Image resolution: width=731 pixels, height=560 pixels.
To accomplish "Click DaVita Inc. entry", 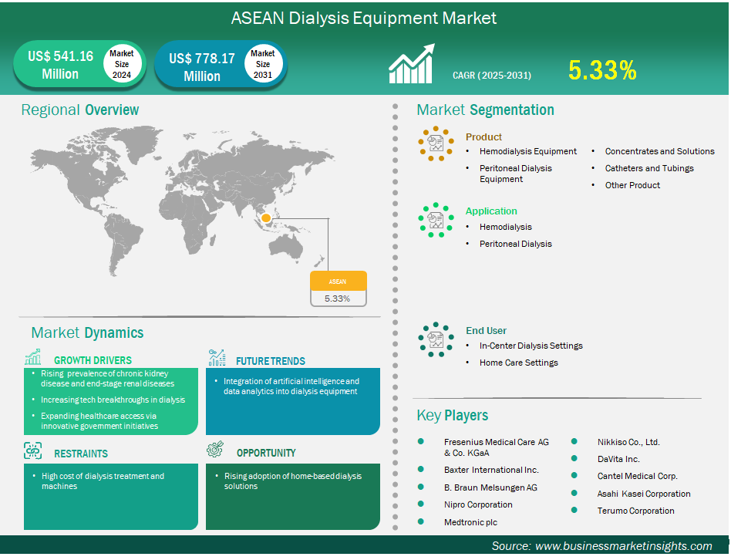I will click(618, 459).
